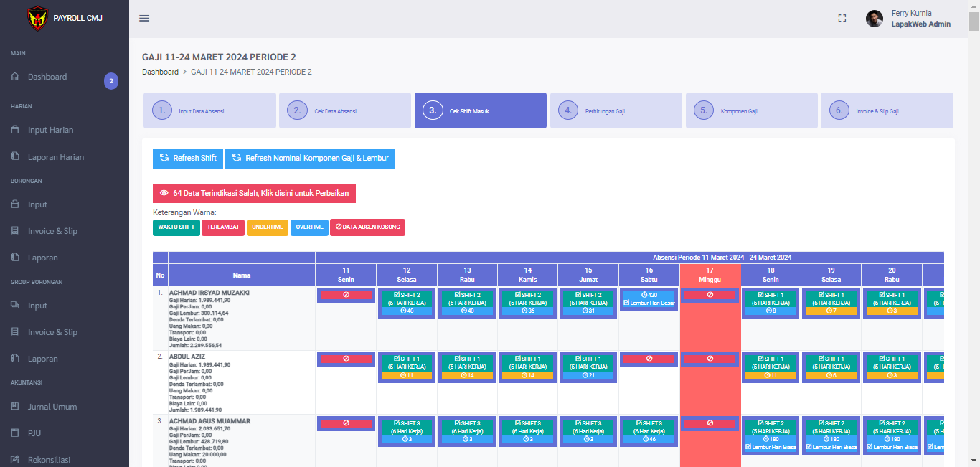Open the notification badge on Dashboard
This screenshot has width=980, height=467.
pos(111,81)
